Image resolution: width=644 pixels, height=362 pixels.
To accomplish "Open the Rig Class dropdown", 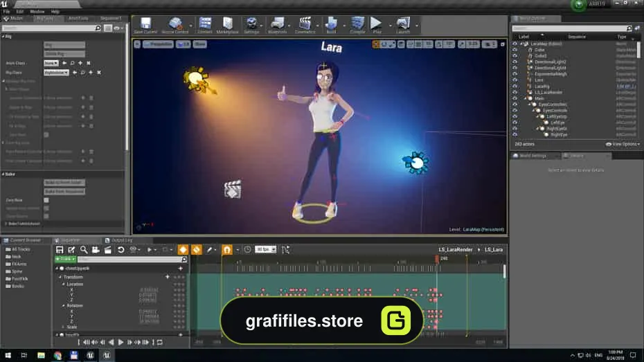I will 56,73.
